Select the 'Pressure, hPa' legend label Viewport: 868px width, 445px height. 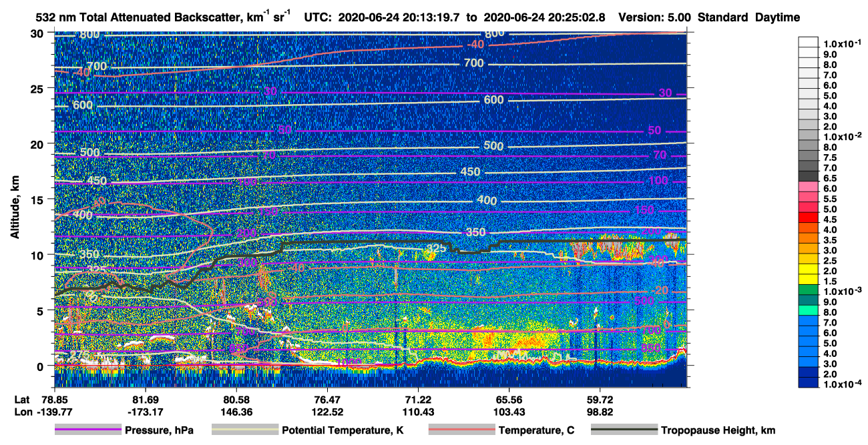159,431
